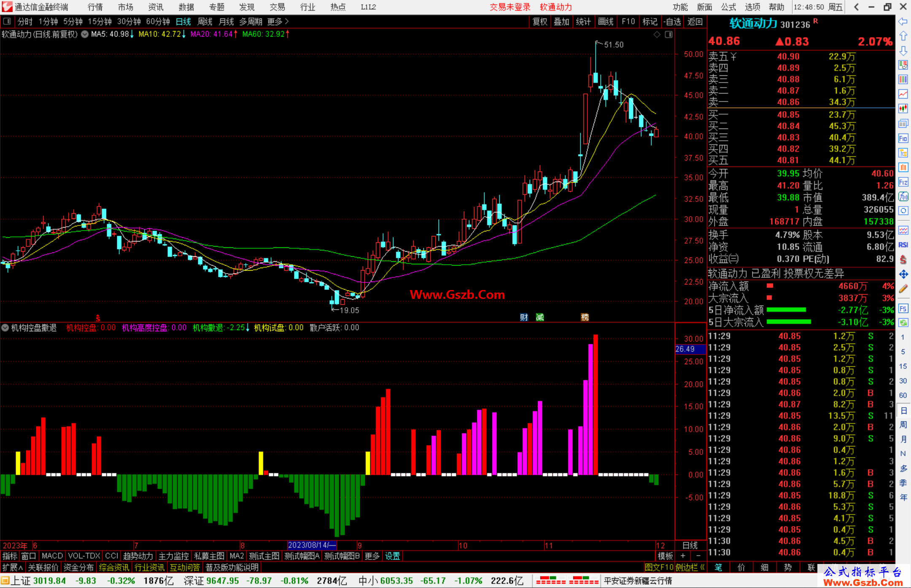The height and width of the screenshot is (588, 911).
Task: Open the 软通动力 main chart settings circle
Action: 85,34
